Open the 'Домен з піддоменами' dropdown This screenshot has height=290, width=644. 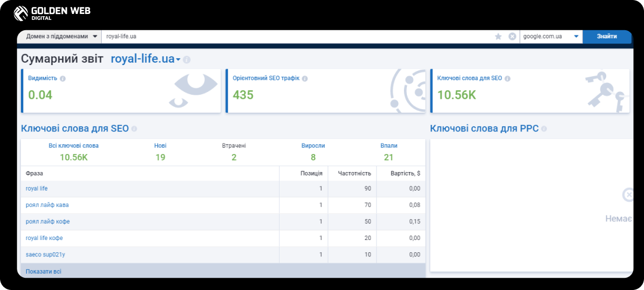(x=59, y=37)
